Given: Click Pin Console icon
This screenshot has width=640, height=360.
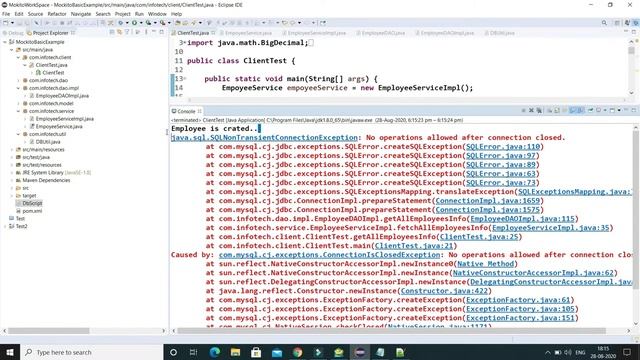Looking at the screenshot, I should tap(590, 110).
